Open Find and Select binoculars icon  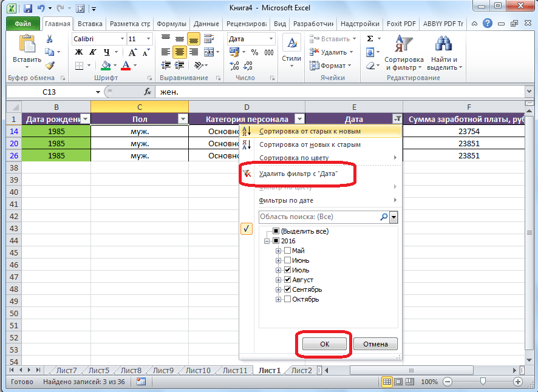444,44
